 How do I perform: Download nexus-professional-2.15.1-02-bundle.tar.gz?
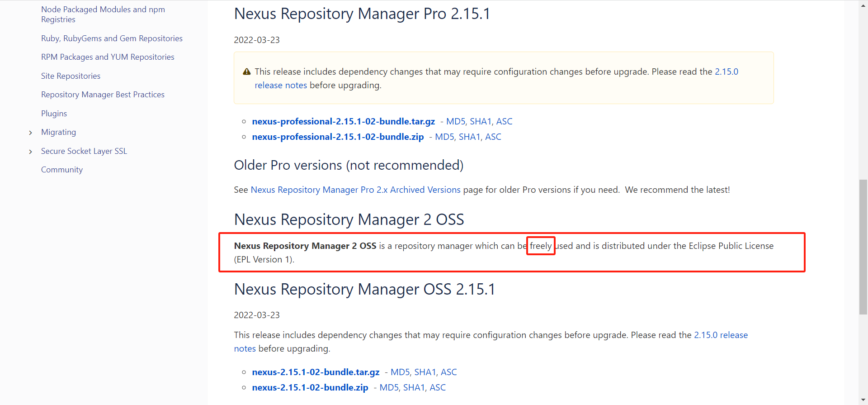[x=344, y=121]
